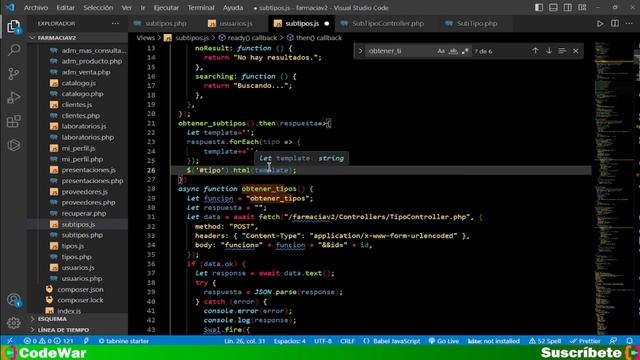640x360 pixels.
Task: Open Go Live server in status bar
Action: (x=444, y=341)
